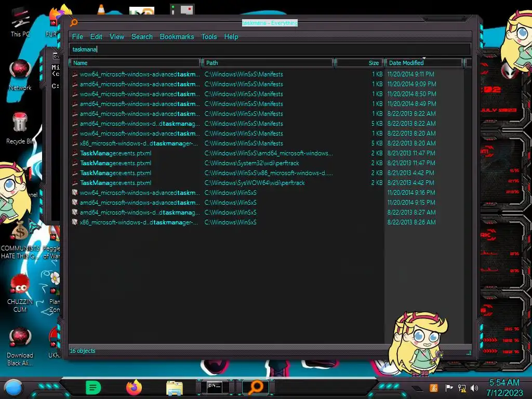This screenshot has height=399, width=532.
Task: Click file icon of row dated 11/20/2014 9:11 PM
Action: click(75, 74)
